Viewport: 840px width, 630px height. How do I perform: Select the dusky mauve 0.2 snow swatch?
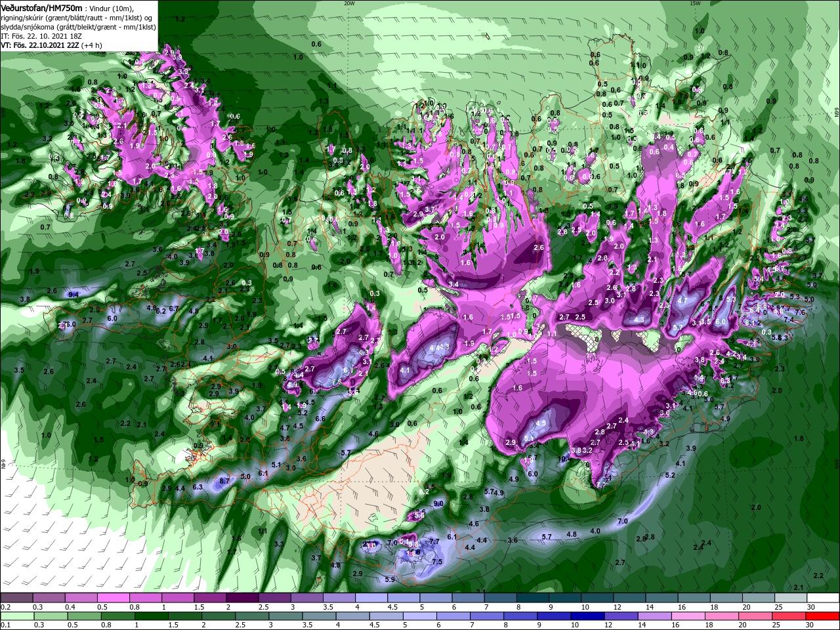coord(16,598)
